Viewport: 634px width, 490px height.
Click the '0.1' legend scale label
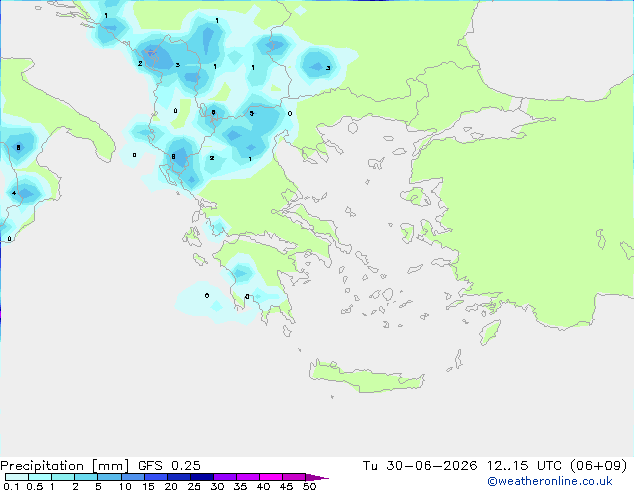coord(11,486)
